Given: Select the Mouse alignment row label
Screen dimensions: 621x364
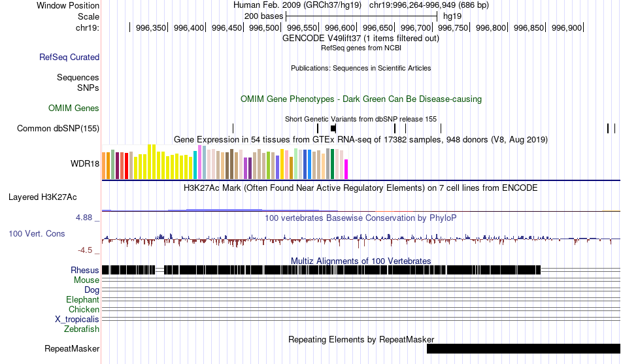Looking at the screenshot, I should tap(86, 280).
